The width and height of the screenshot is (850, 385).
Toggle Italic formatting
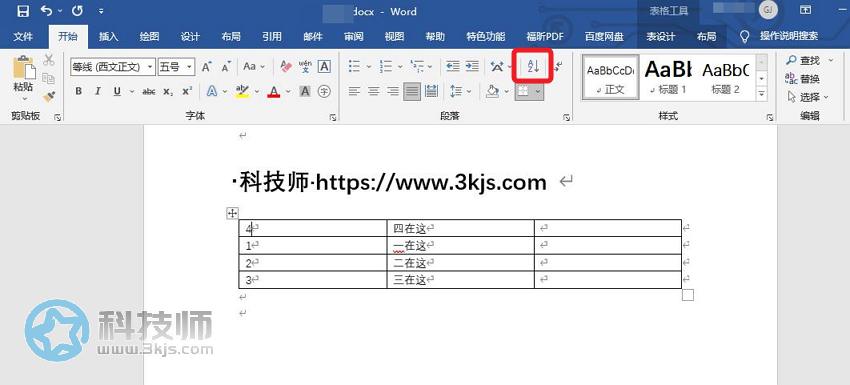98,92
